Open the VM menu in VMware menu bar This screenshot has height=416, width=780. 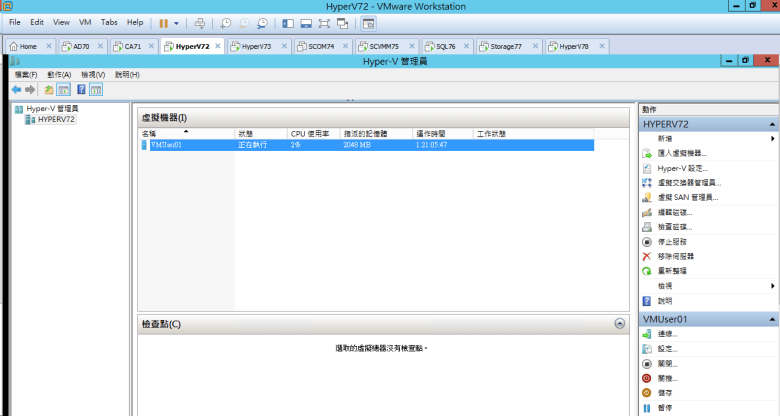coord(83,22)
